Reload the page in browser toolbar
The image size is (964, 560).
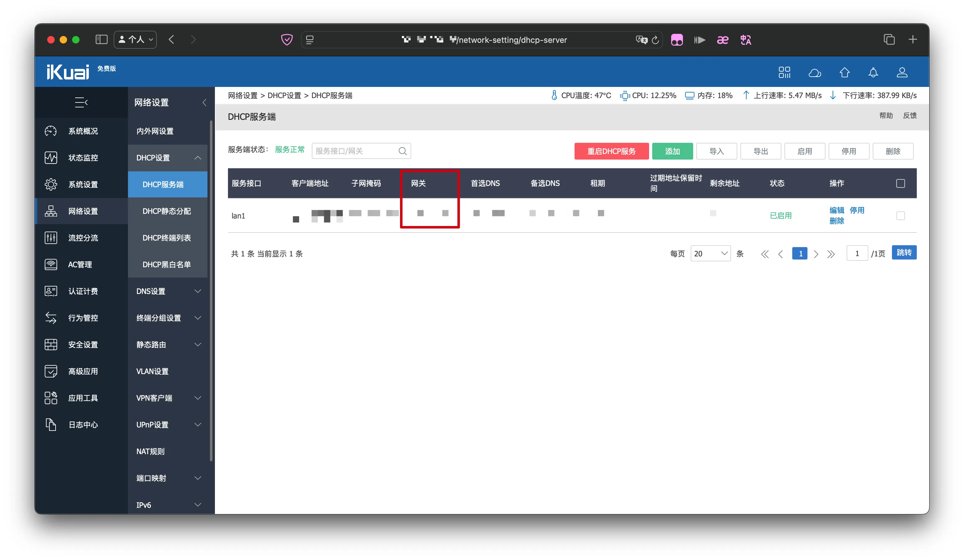(x=655, y=40)
